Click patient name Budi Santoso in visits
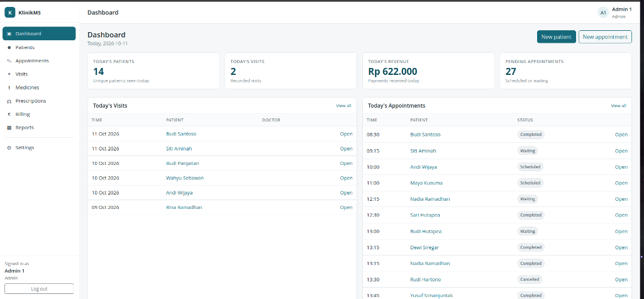 (181, 134)
